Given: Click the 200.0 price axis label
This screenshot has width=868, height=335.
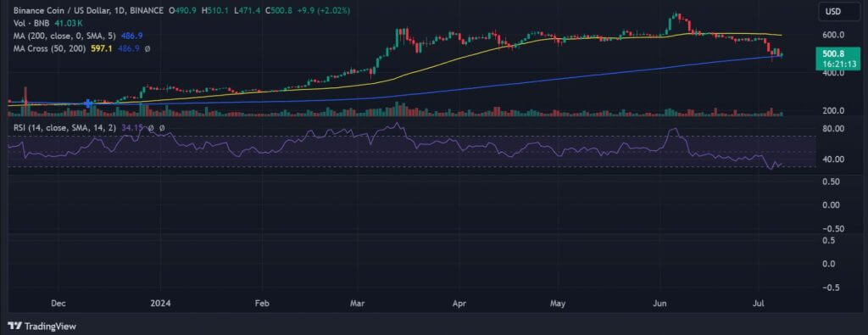Looking at the screenshot, I should pos(833,110).
